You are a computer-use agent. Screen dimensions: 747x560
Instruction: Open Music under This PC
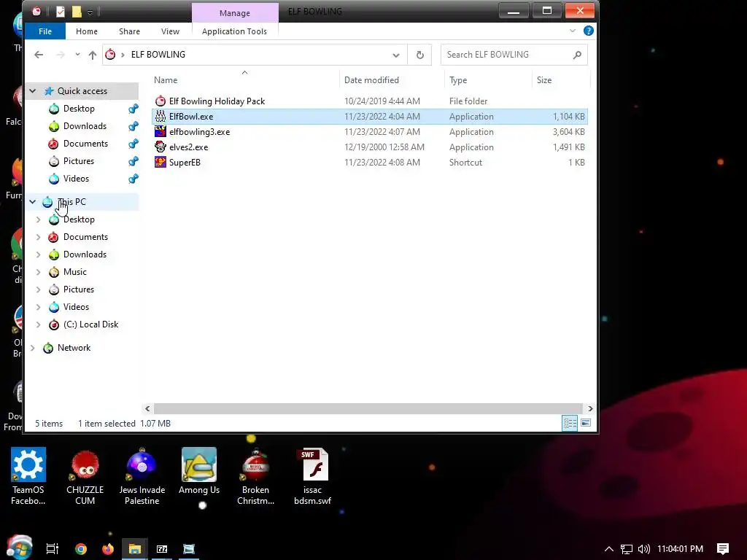pos(75,272)
